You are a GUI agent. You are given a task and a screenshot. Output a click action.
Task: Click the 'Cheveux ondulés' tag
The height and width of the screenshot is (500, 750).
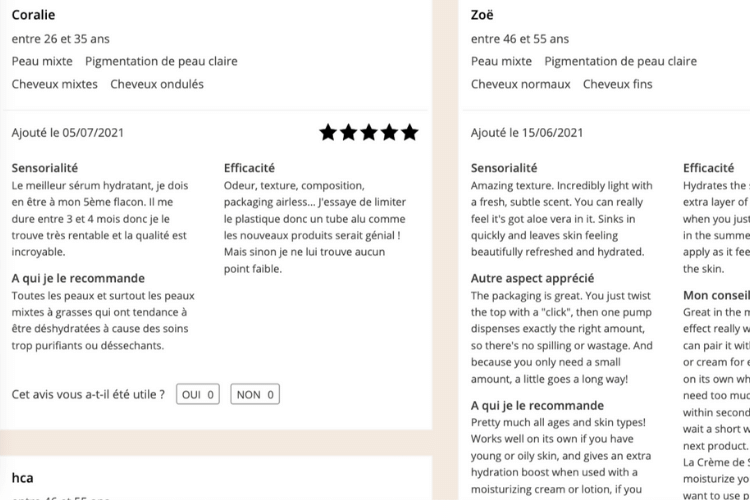157,84
